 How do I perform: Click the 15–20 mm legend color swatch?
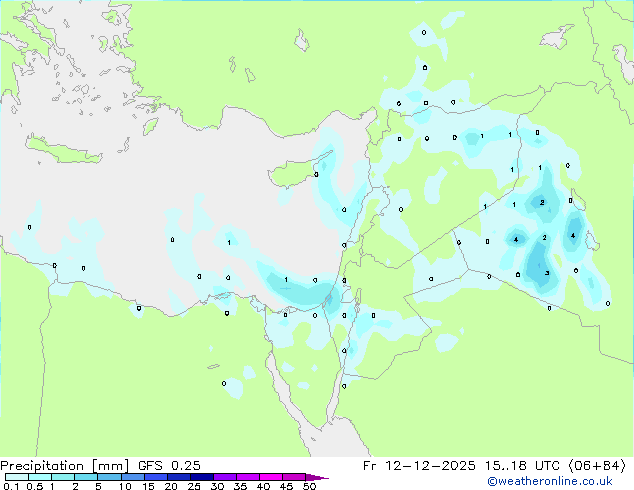coord(155,477)
